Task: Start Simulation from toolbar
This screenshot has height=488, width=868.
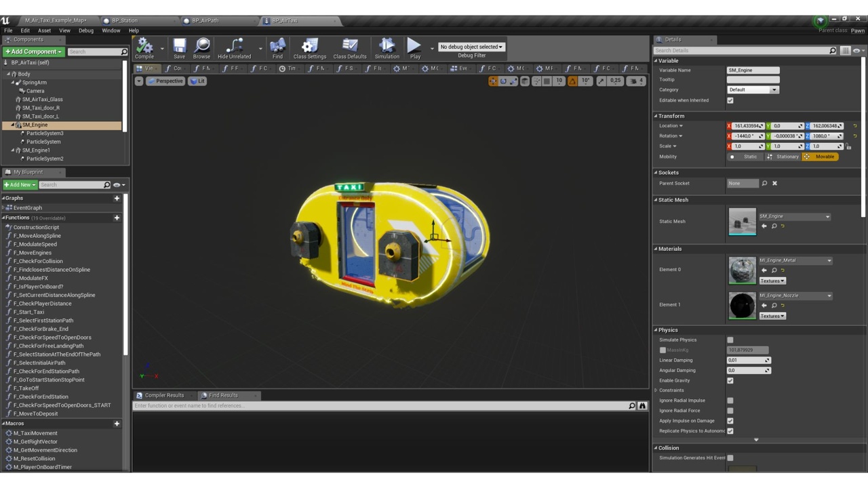Action: pyautogui.click(x=387, y=47)
